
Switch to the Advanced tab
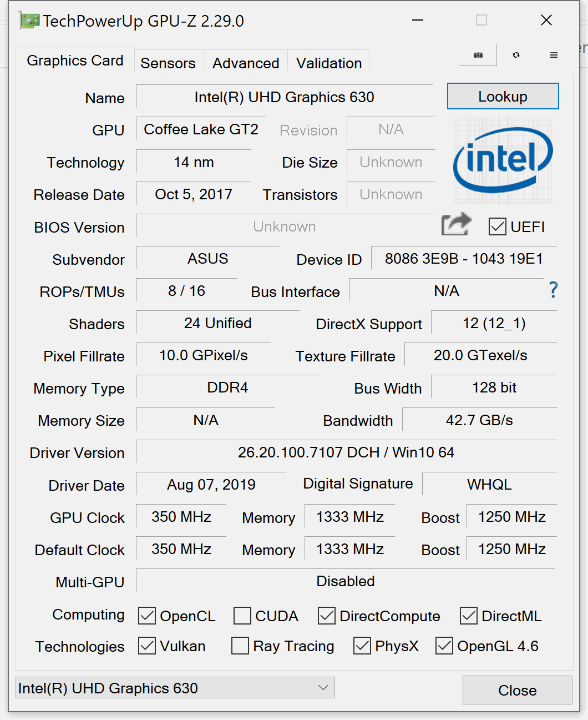(246, 63)
